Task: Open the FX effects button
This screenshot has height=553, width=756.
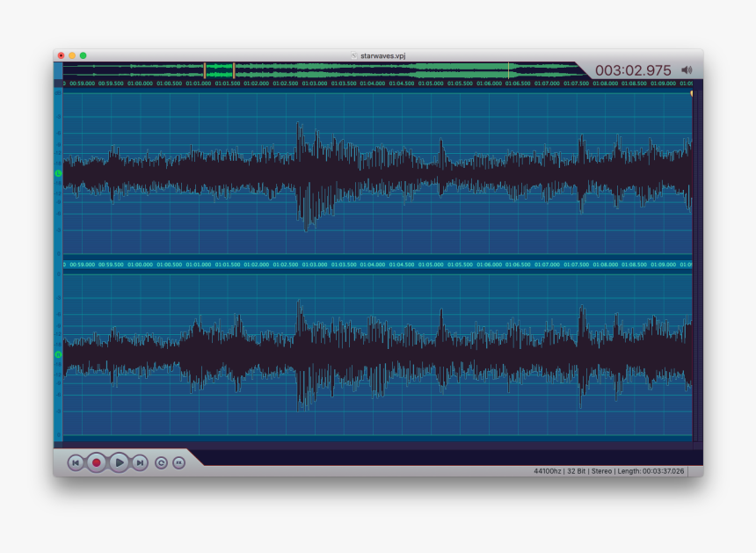Action: 178,462
